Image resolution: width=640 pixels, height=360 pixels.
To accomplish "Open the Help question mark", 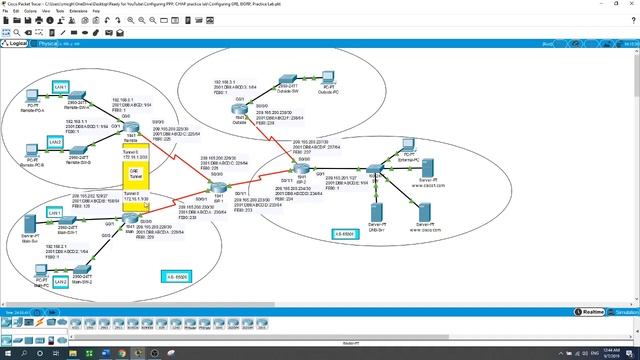I will point(634,20).
